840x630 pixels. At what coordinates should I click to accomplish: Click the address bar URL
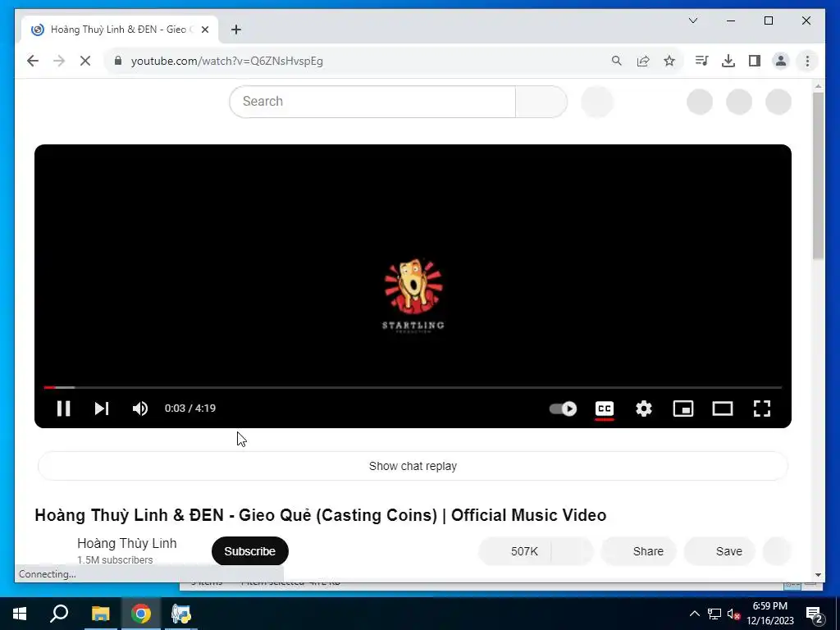click(227, 61)
